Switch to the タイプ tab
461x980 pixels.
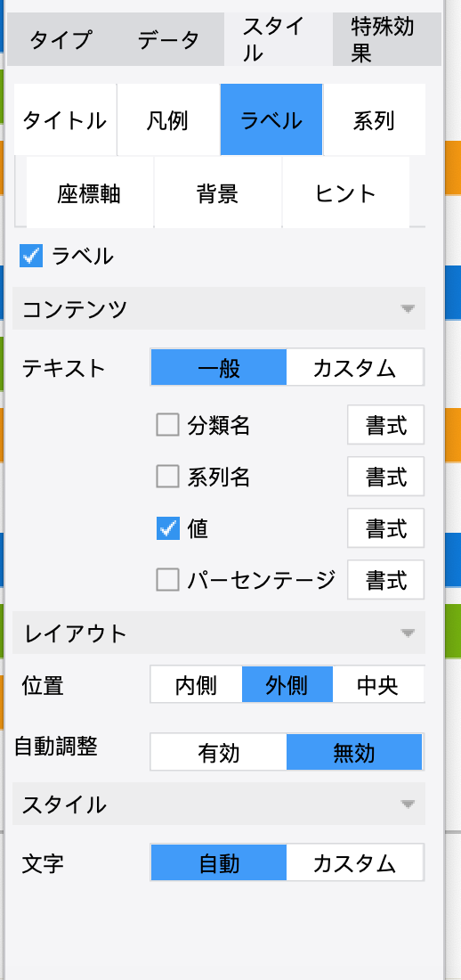(61, 39)
